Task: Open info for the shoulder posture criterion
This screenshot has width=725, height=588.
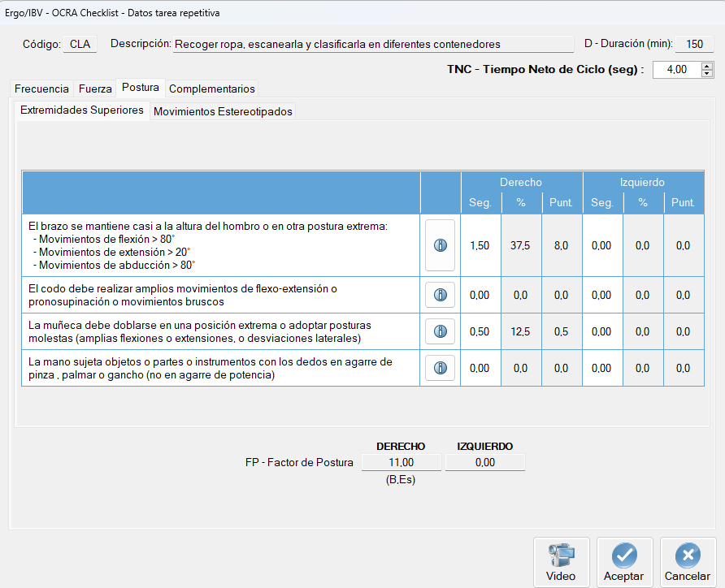Action: [x=440, y=245]
